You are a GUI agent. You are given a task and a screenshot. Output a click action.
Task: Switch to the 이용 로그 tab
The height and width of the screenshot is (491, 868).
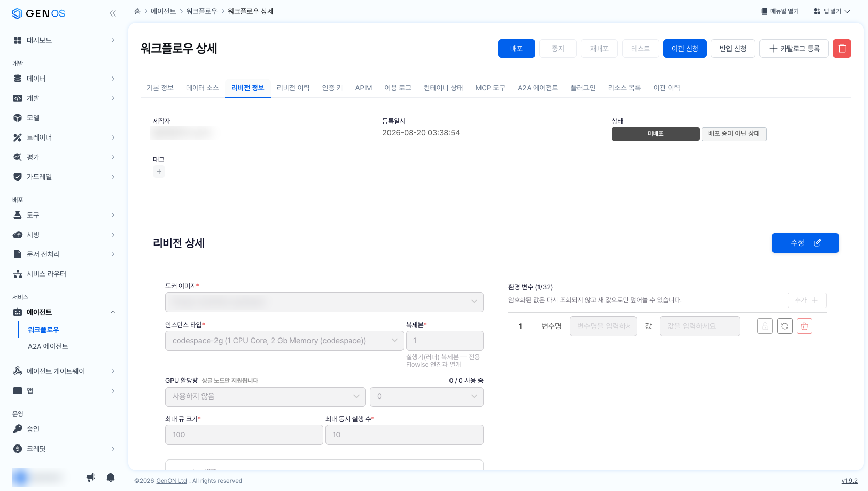(x=398, y=88)
